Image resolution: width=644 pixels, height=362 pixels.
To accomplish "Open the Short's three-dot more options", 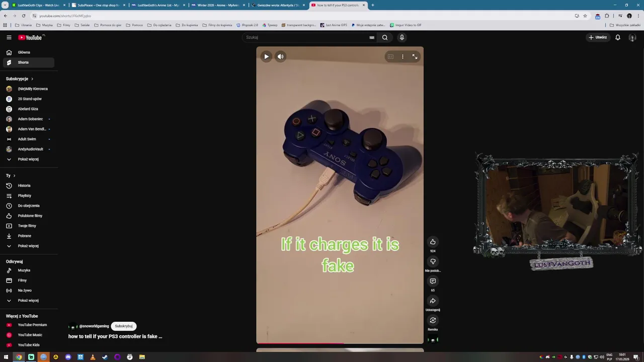I will coord(403,57).
